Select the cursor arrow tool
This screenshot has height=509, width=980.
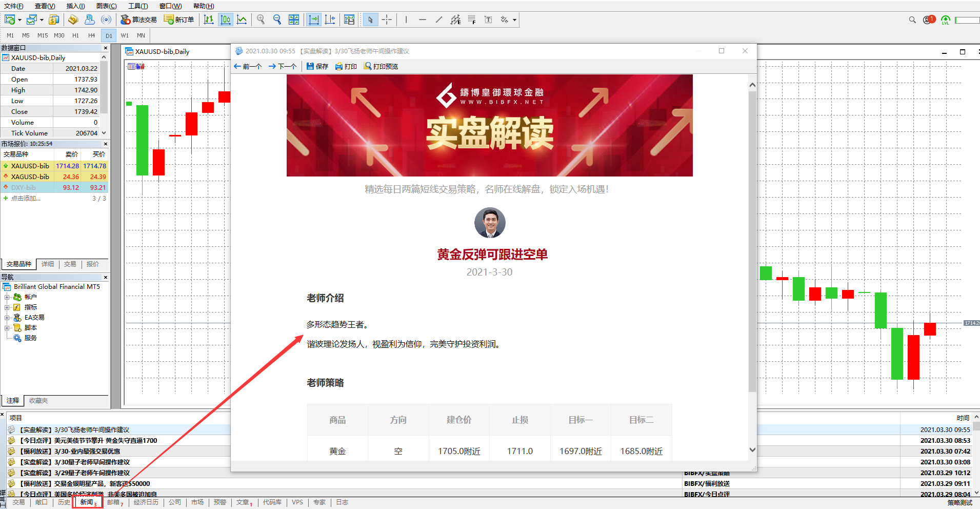370,19
